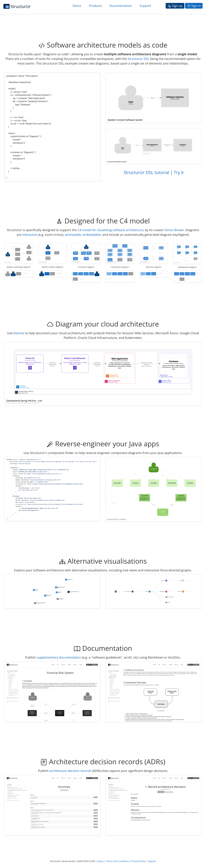The image size is (206, 868).
Task: Open the Documentation menu item
Action: 120,6
